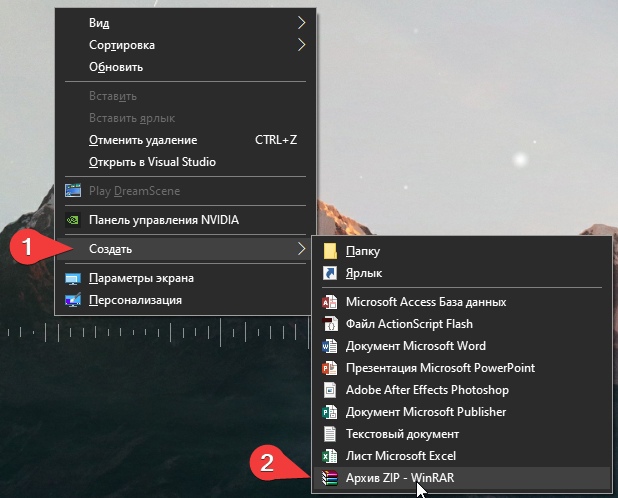The width and height of the screenshot is (618, 498).
Task: Click the ActionScript Flash file icon
Action: (x=330, y=324)
